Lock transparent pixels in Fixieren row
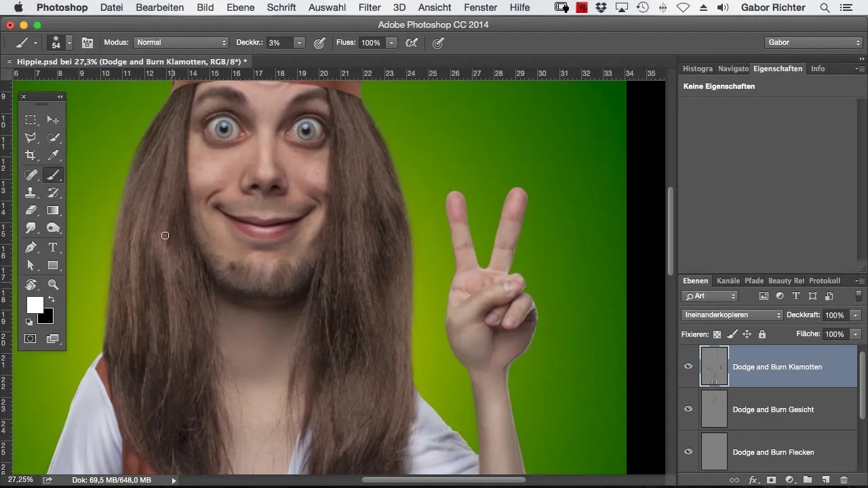 pos(717,334)
